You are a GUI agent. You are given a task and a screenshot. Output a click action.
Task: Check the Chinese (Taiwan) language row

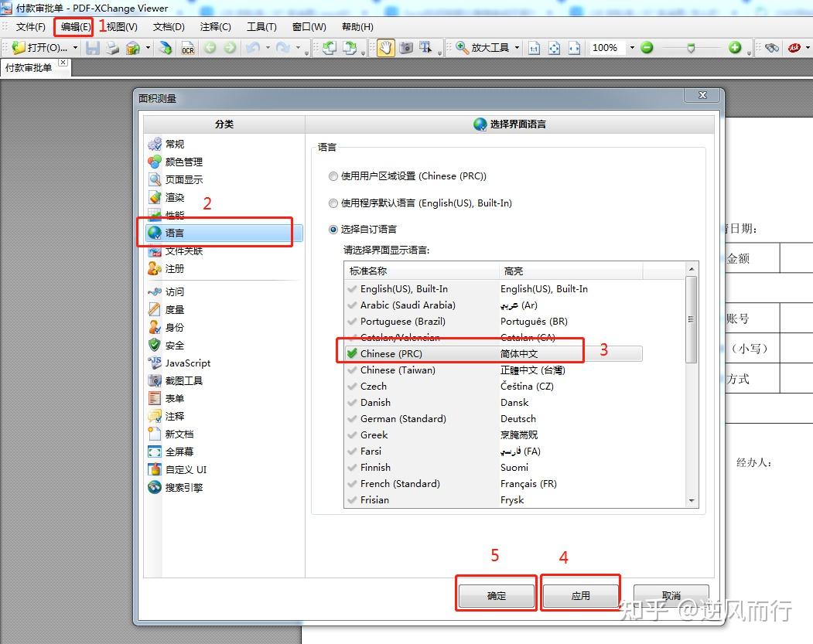click(x=494, y=370)
